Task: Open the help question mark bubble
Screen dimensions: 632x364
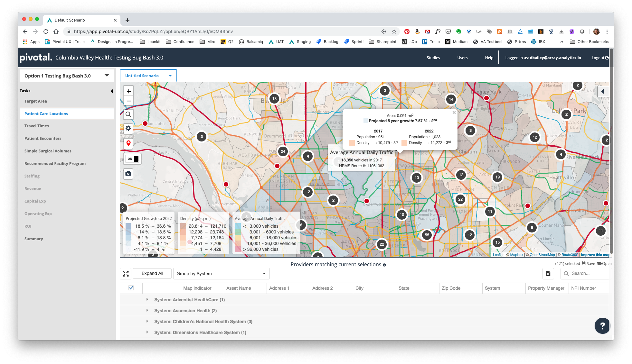Action: 602,326
